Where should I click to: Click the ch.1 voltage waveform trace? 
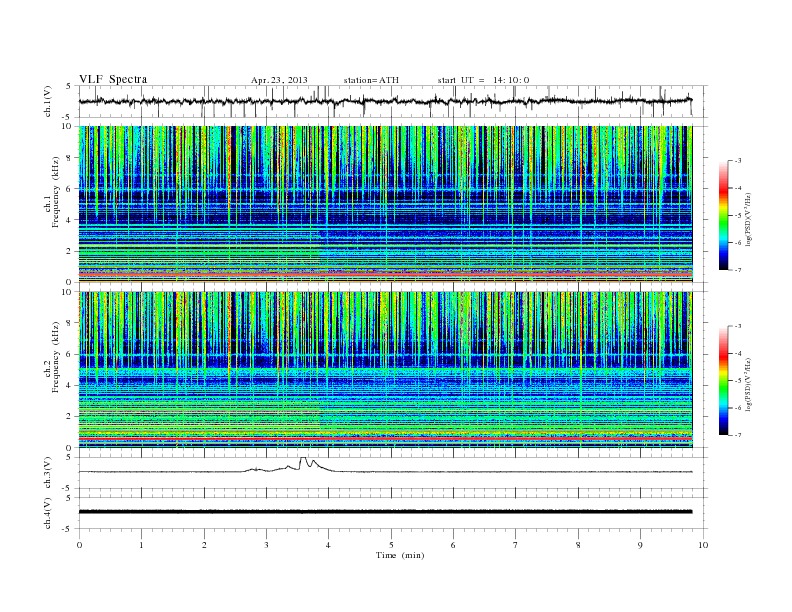[x=385, y=101]
